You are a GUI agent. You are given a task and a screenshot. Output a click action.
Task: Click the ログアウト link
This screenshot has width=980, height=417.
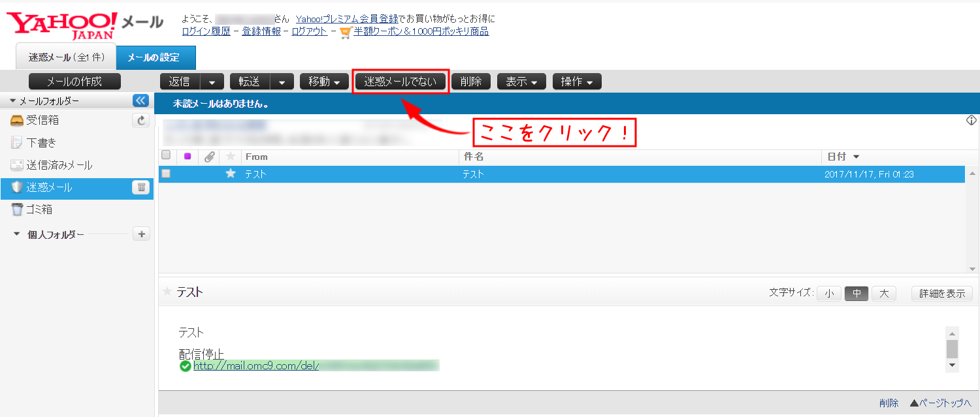click(309, 31)
